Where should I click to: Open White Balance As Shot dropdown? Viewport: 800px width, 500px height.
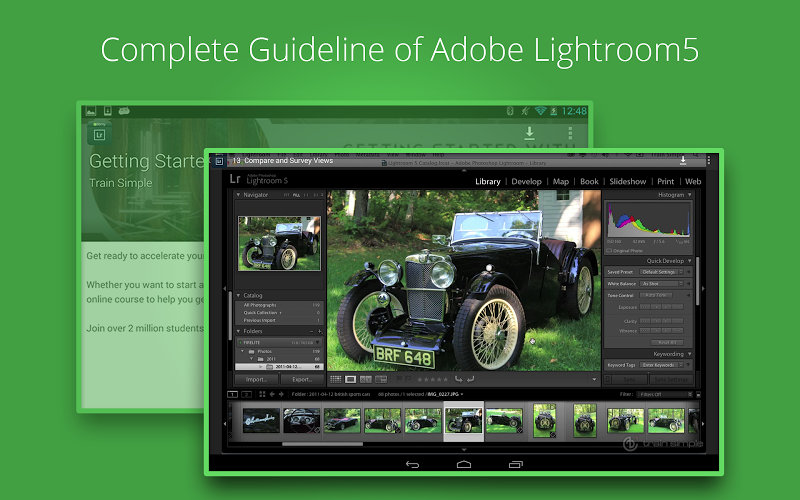point(662,284)
